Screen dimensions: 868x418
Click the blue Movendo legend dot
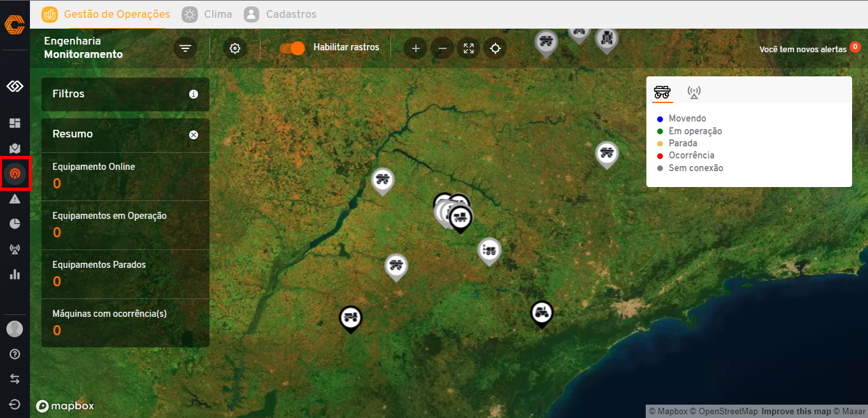coord(660,119)
